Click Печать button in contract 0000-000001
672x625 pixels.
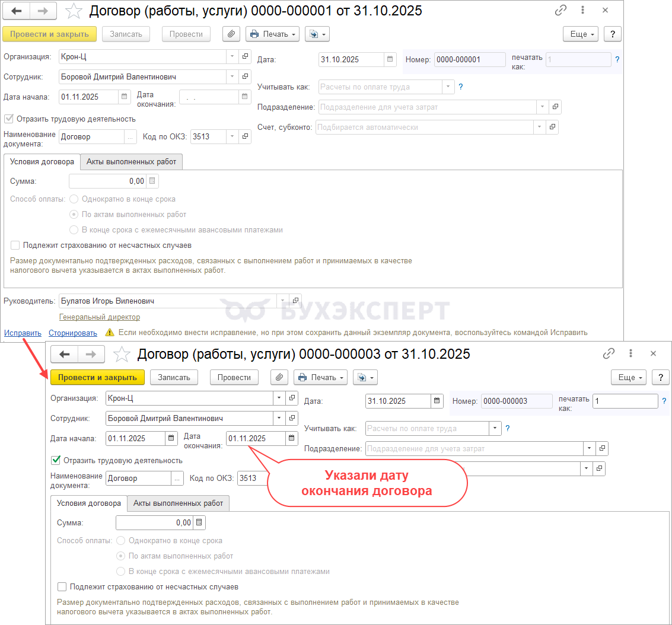tap(273, 34)
